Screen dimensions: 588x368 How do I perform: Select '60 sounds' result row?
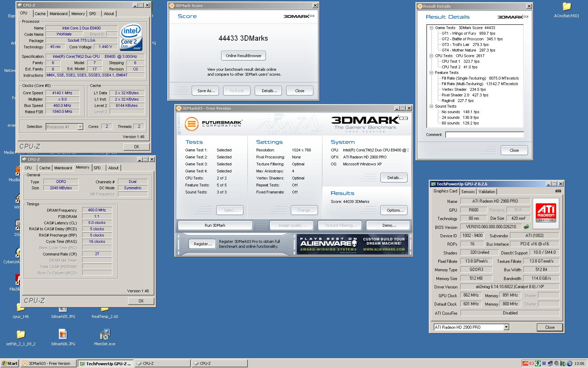pyautogui.click(x=460, y=123)
